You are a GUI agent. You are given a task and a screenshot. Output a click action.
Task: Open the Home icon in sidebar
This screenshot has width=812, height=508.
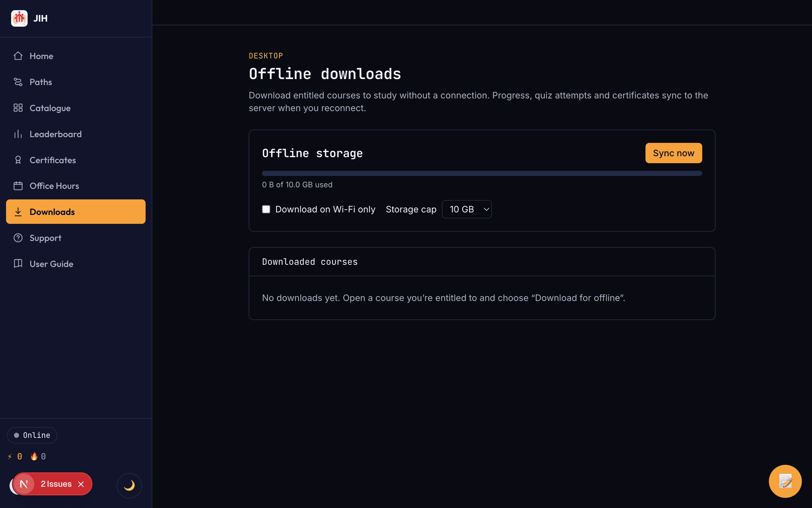[18, 56]
